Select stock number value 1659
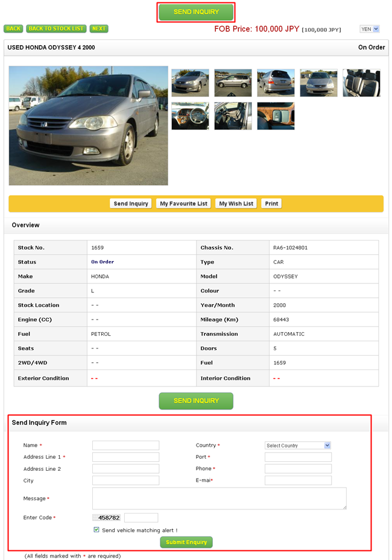Image resolution: width=392 pixels, height=560 pixels. 97,248
